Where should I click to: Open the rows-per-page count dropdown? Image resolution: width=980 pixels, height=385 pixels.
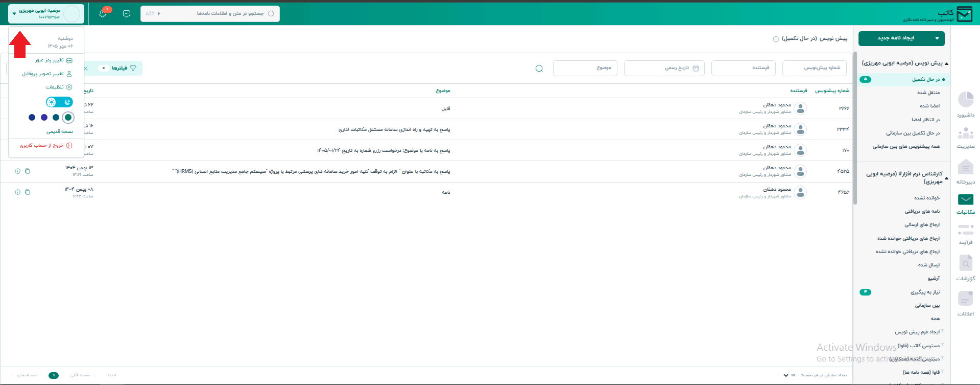(789, 375)
